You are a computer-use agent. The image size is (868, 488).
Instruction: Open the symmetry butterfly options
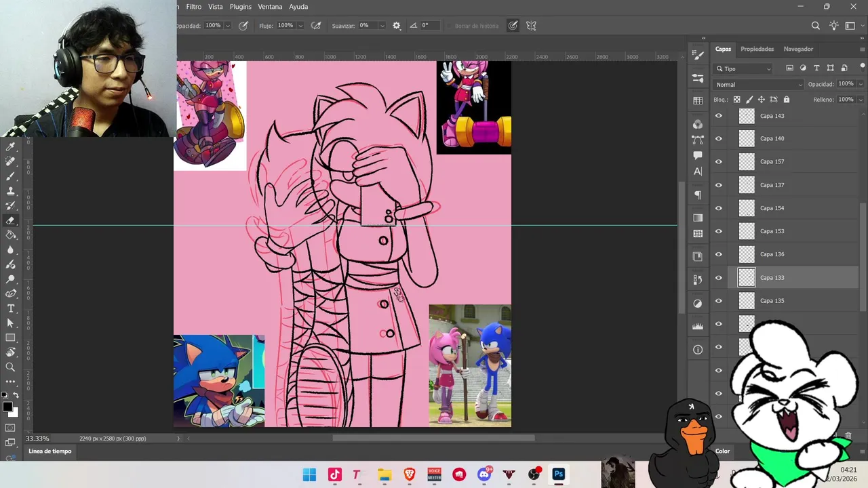(531, 26)
